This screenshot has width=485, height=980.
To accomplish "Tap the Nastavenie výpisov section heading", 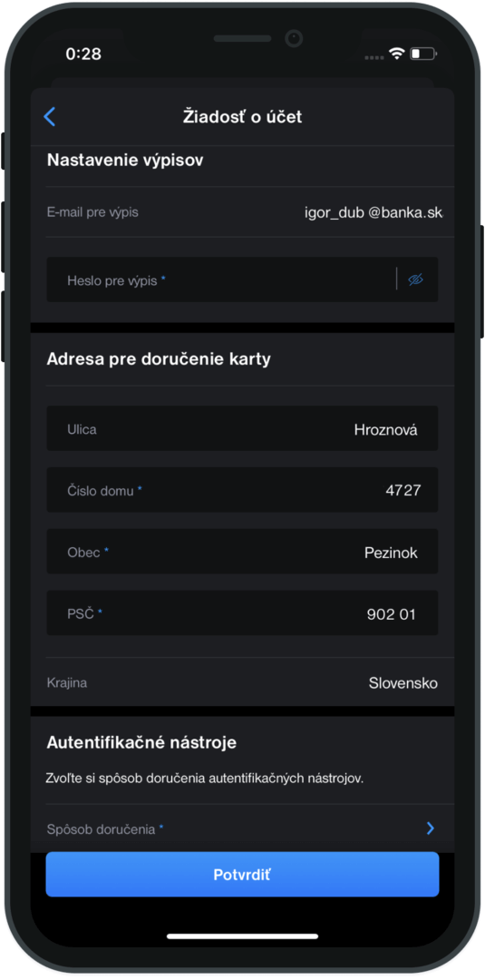I will coord(125,161).
